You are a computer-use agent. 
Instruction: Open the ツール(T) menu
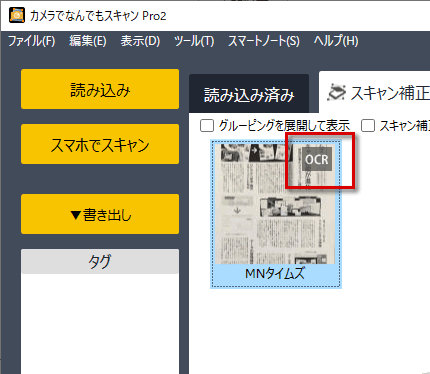pyautogui.click(x=194, y=41)
